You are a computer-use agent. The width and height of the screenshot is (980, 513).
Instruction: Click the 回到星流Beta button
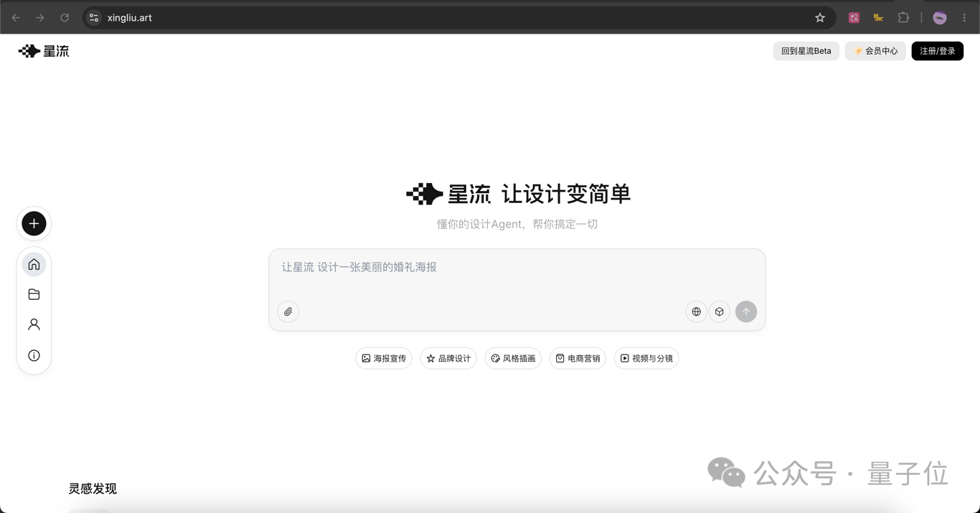click(806, 51)
